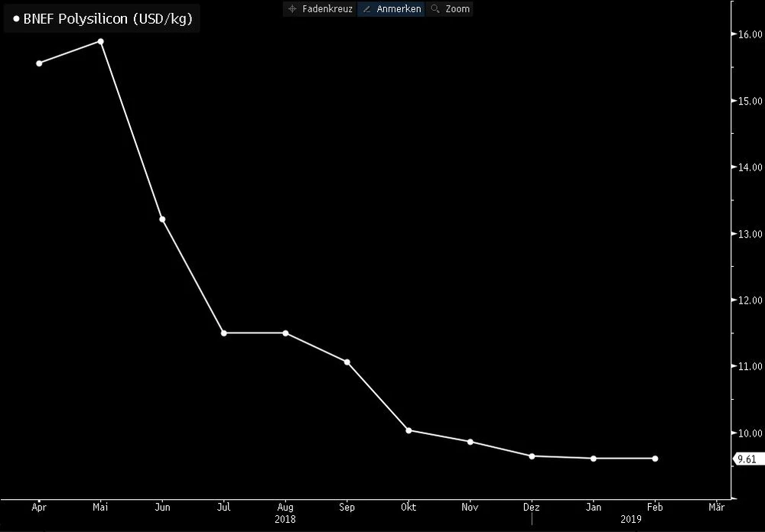Click the Apr data point on the line

[39, 63]
